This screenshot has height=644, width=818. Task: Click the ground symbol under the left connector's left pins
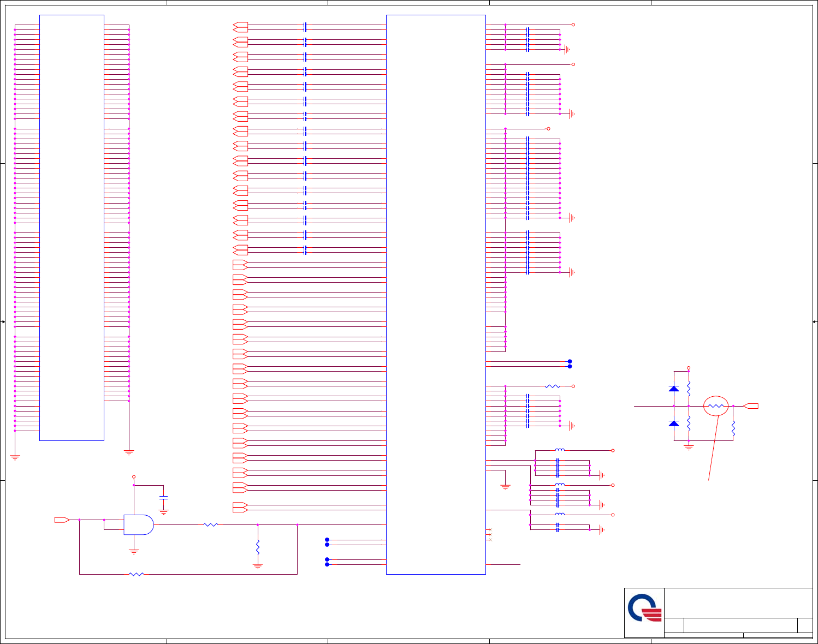click(15, 457)
